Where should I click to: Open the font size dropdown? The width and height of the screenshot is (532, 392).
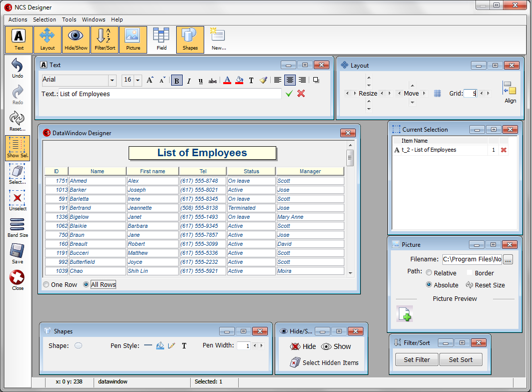pos(138,81)
